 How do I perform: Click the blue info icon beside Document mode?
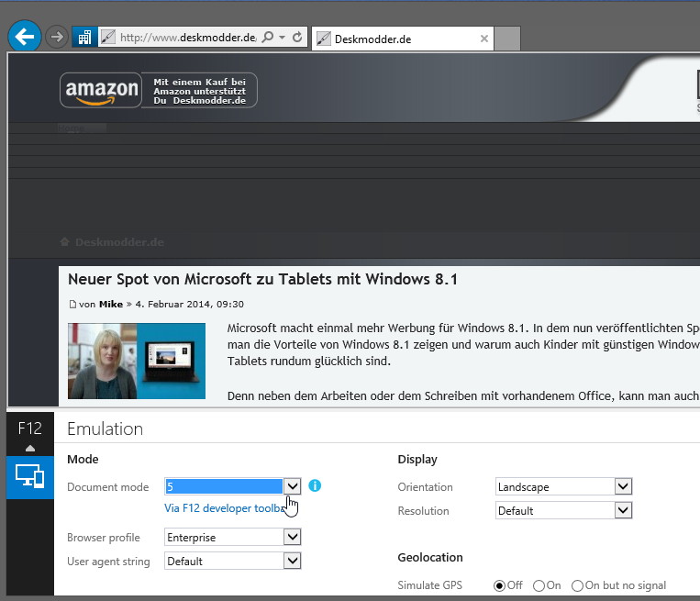315,485
